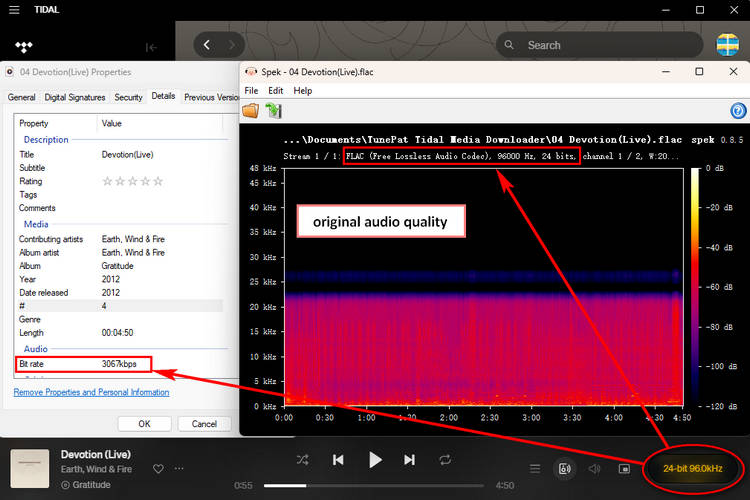Click the Spek spectrogram display
The width and height of the screenshot is (750, 500).
pyautogui.click(x=484, y=287)
